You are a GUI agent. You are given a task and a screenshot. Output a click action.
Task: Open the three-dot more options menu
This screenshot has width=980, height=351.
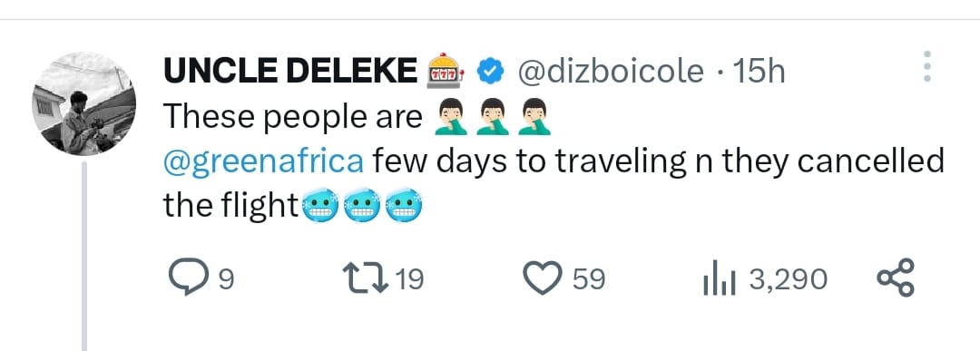tap(926, 66)
